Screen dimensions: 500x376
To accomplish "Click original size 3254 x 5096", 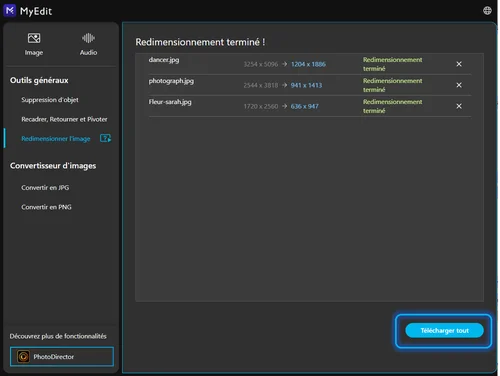I will pyautogui.click(x=261, y=64).
